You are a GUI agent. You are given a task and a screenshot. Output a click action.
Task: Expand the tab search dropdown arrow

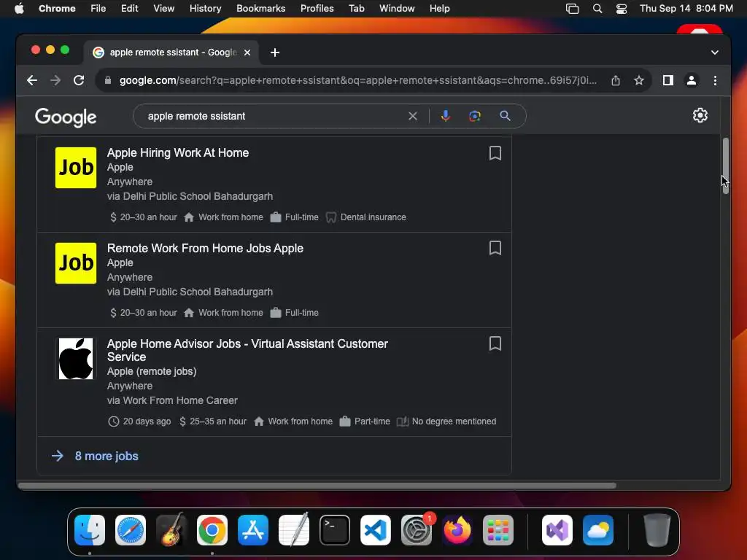tap(715, 52)
